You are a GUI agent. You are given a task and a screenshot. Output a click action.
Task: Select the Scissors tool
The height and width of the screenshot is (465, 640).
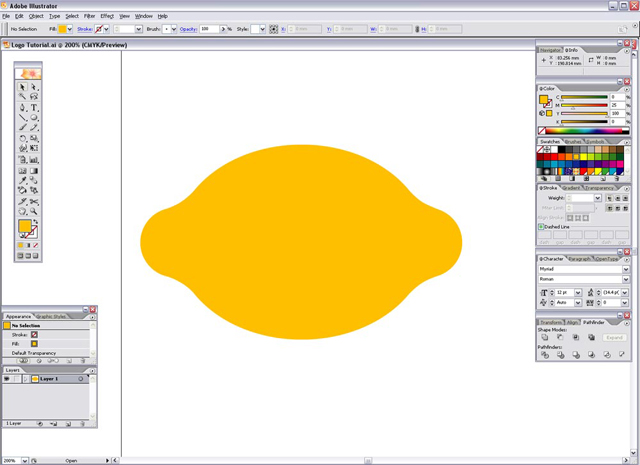(x=34, y=202)
